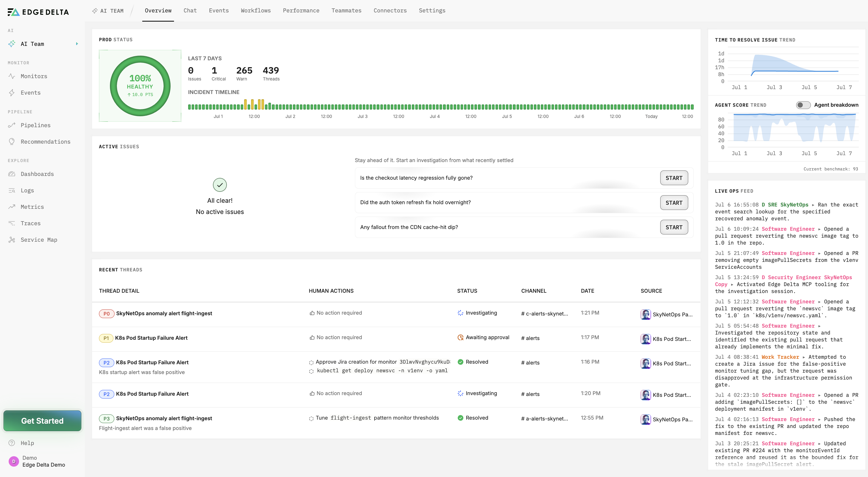
Task: Click the Pipelines icon
Action: pyautogui.click(x=12, y=125)
